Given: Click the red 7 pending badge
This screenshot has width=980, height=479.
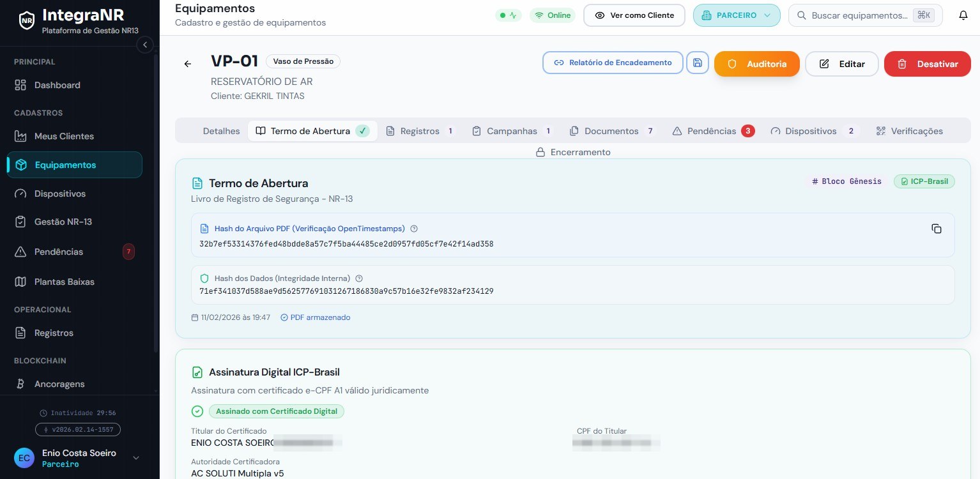Looking at the screenshot, I should [x=128, y=252].
